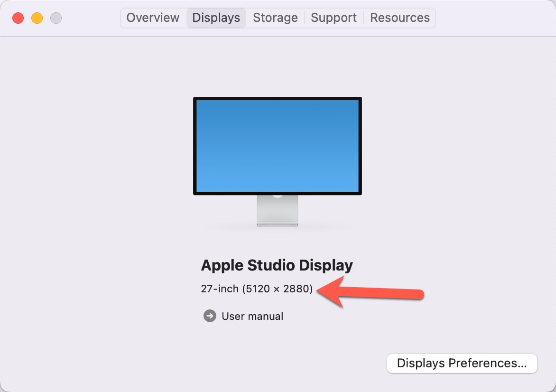Select the Displays tab

[216, 18]
